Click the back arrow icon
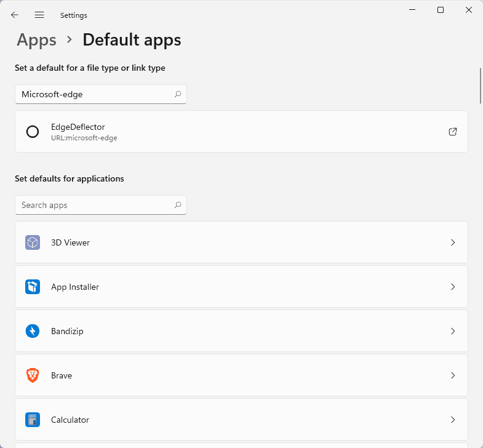483x448 pixels. (15, 15)
